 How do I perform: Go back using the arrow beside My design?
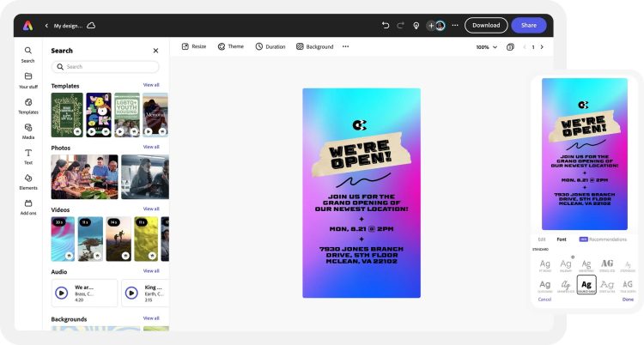tap(46, 26)
